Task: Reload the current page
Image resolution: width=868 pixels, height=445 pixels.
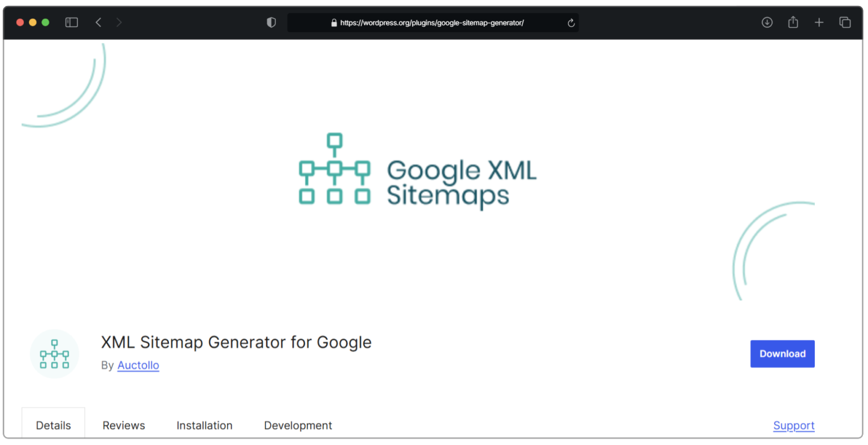Action: [570, 23]
